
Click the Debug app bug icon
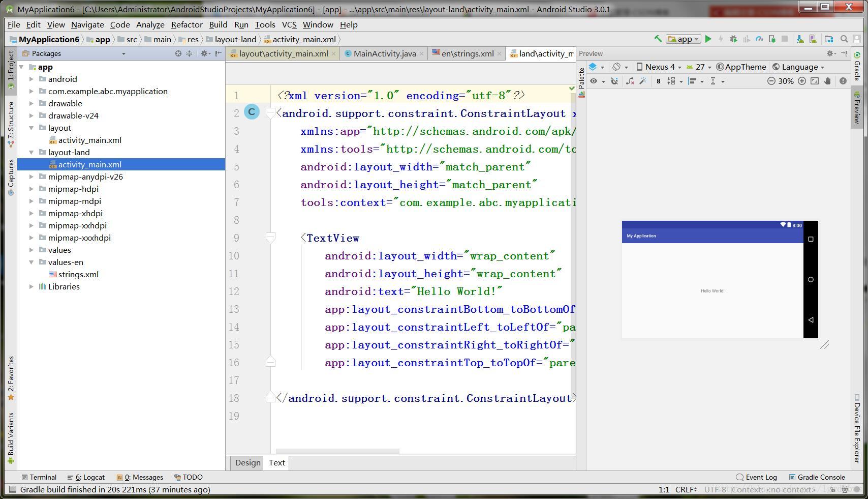click(733, 39)
